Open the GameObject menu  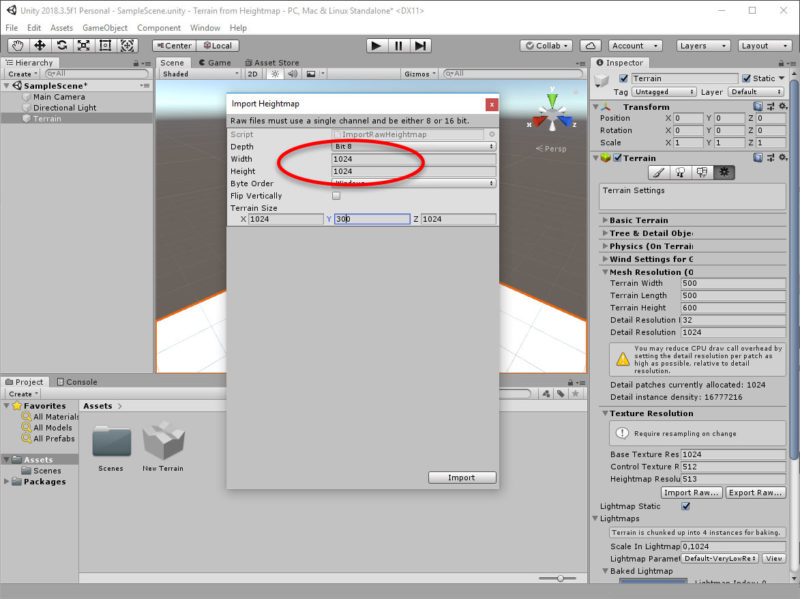tap(105, 28)
